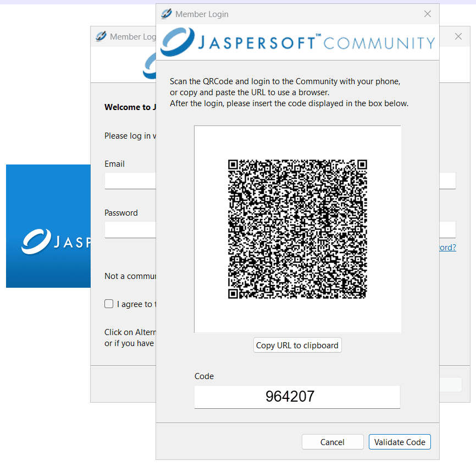Click the feather icon in the background dialog title bar
Viewport: 476px width, 466px height.
[100, 36]
